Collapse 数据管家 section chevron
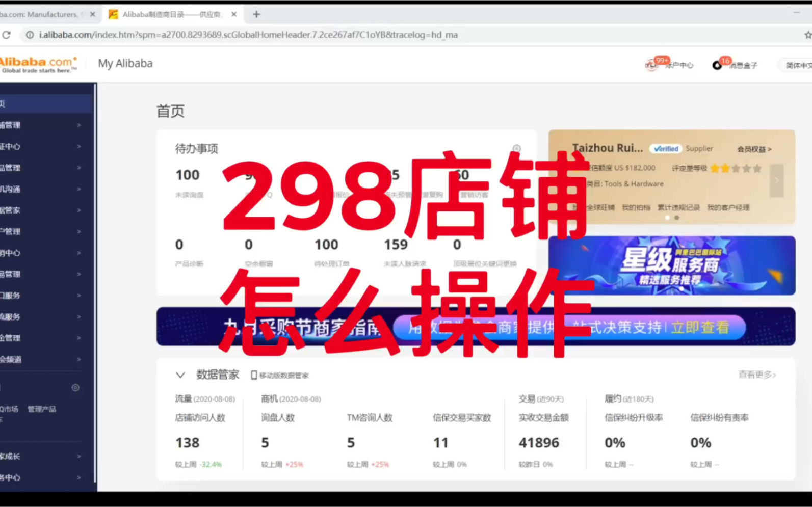This screenshot has width=812, height=507. [180, 375]
